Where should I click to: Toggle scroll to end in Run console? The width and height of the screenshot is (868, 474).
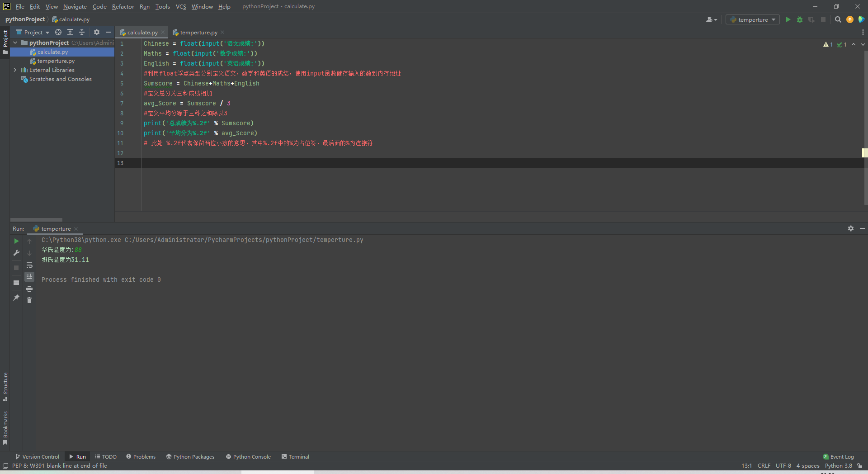tap(29, 276)
